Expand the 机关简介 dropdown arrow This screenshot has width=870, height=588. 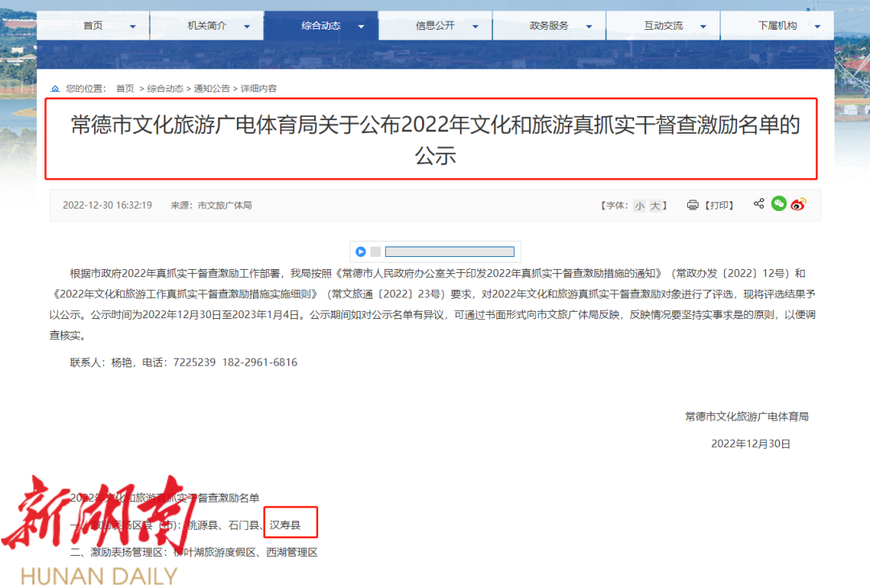pos(246,27)
